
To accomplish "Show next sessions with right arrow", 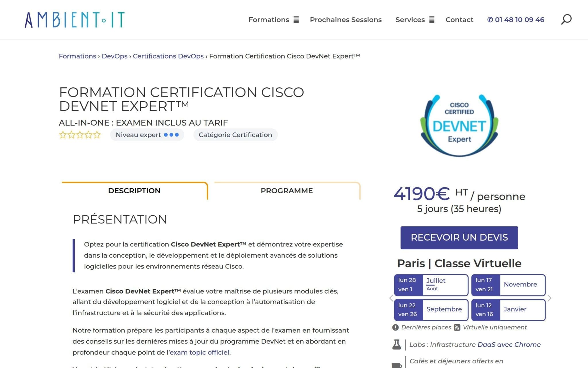I will click(x=549, y=298).
